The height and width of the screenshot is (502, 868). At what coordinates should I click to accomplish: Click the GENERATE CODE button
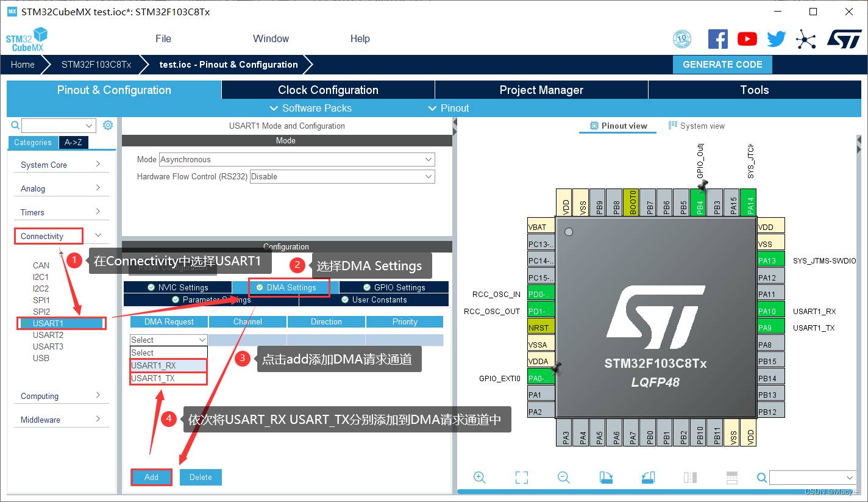(x=722, y=64)
